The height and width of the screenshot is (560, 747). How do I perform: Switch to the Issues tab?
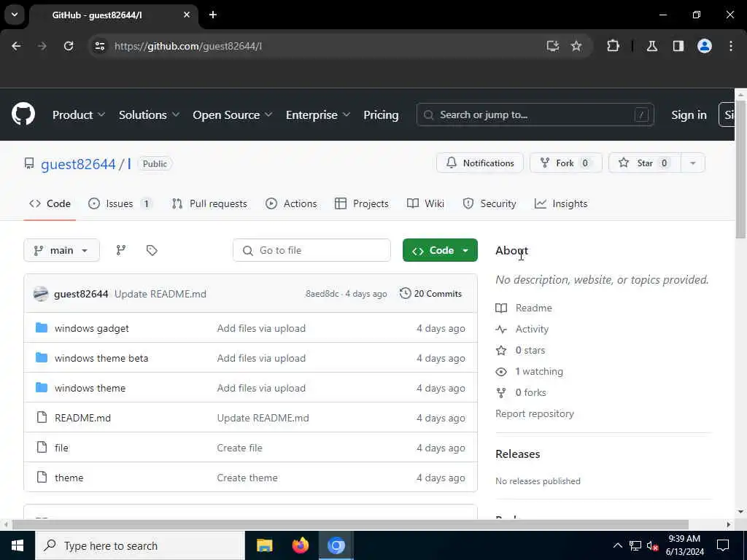[x=120, y=203]
